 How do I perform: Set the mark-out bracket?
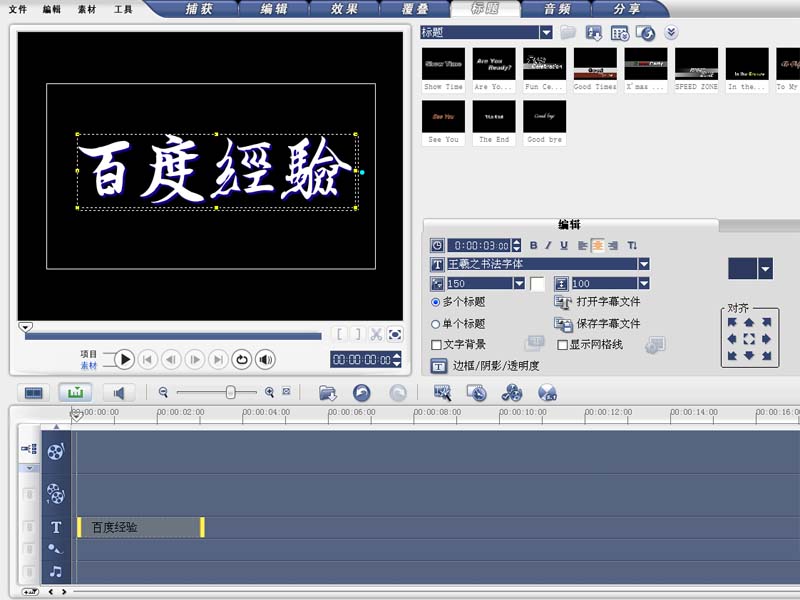point(358,335)
